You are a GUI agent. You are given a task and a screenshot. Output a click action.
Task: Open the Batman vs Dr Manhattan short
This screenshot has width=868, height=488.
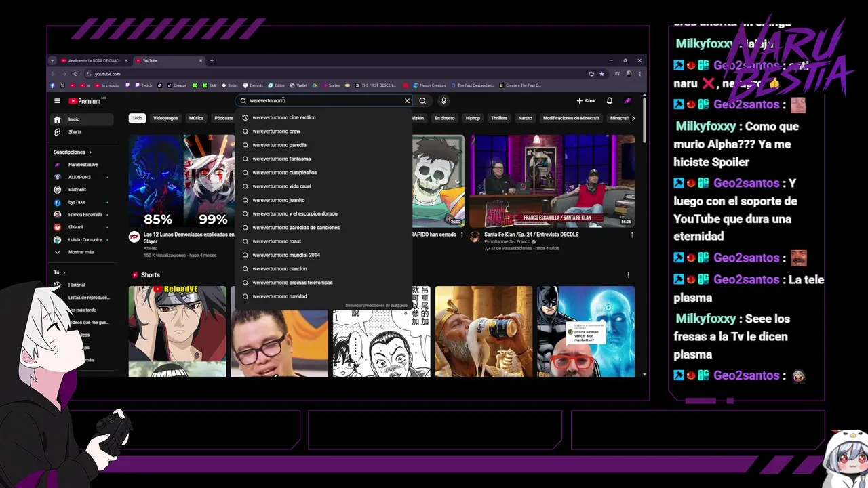point(586,331)
